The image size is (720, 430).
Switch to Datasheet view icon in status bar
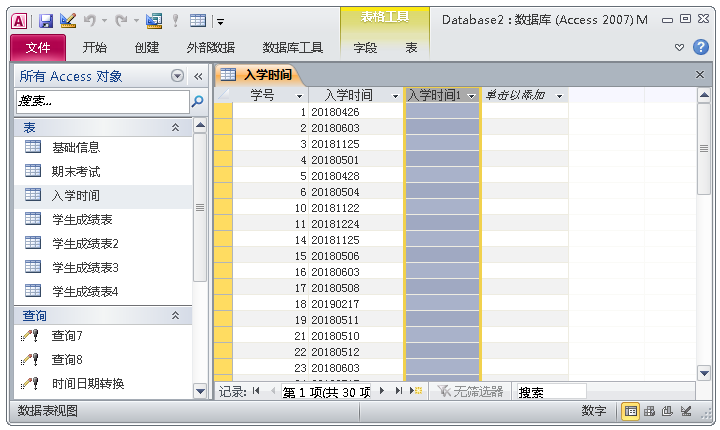[631, 411]
